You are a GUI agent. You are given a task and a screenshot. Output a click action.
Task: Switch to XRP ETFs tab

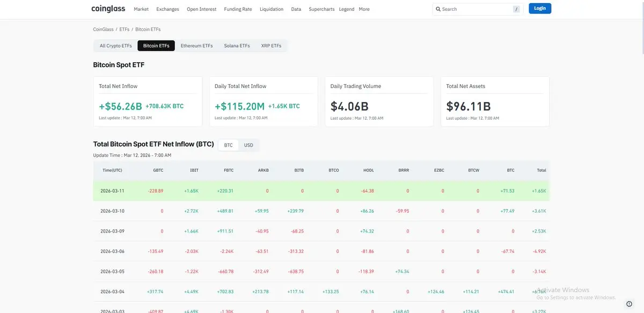[x=271, y=46]
